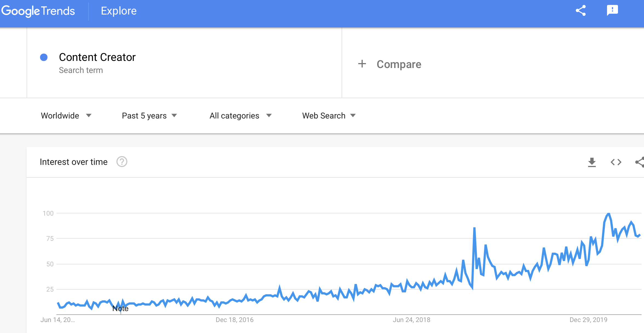The width and height of the screenshot is (644, 333).
Task: Download the Interest over time CSV
Action: [592, 162]
